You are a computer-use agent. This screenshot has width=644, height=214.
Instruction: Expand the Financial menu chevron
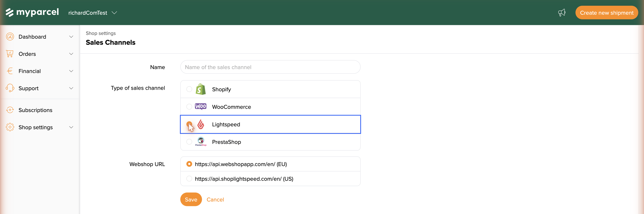point(71,71)
